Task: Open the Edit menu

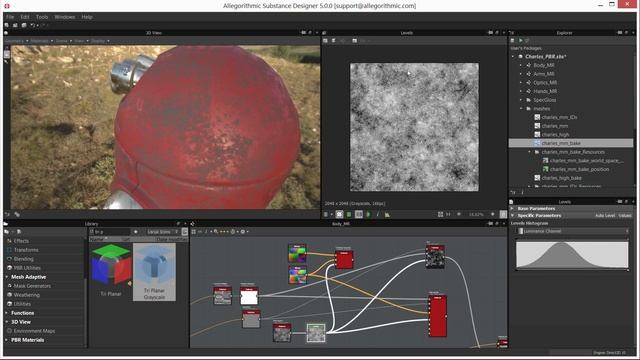Action: tap(25, 17)
